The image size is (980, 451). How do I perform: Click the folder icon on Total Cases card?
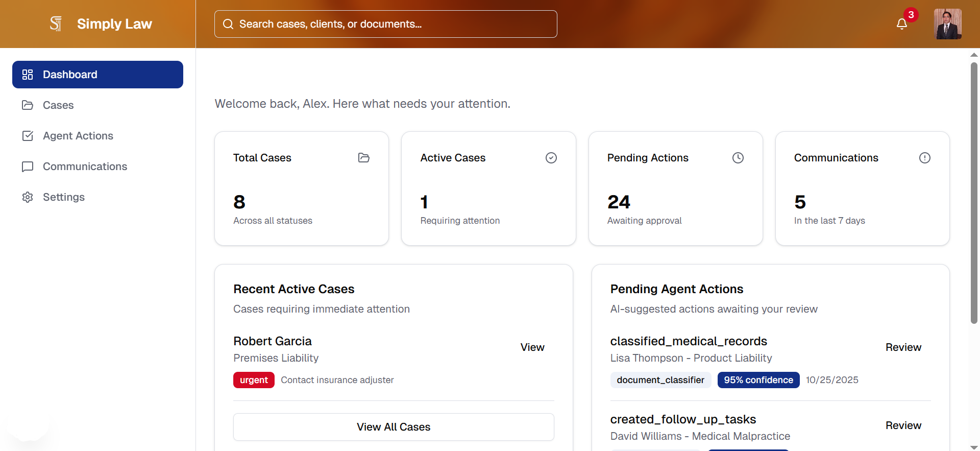tap(364, 158)
